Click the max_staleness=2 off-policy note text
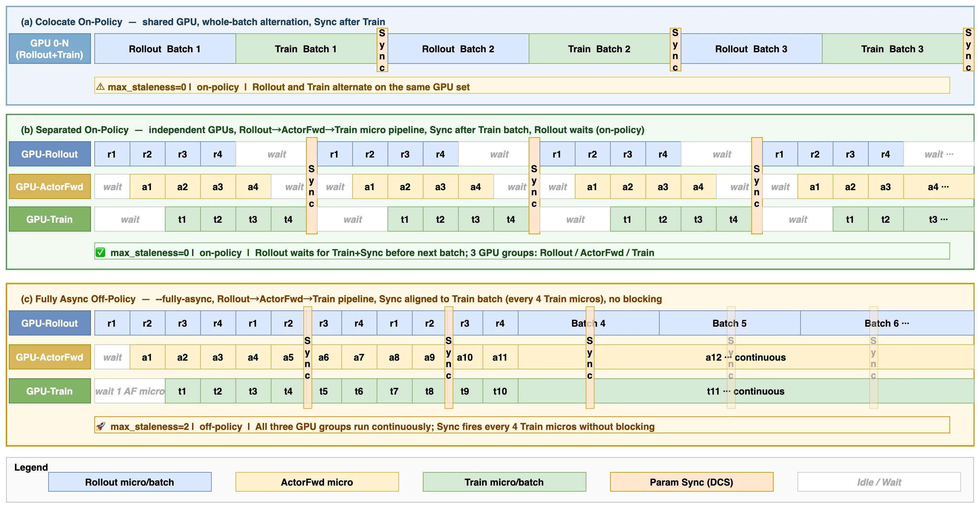980x508 pixels. [382, 426]
